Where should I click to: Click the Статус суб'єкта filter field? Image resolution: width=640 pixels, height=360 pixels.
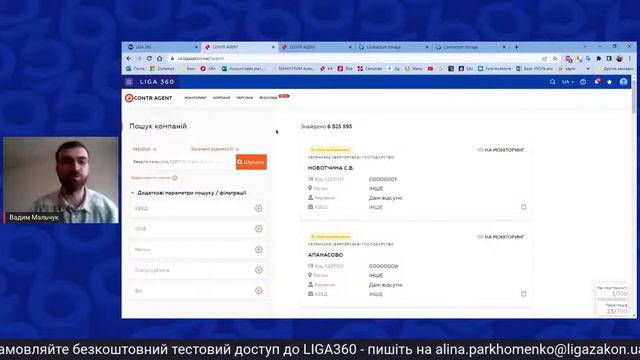coord(198,270)
